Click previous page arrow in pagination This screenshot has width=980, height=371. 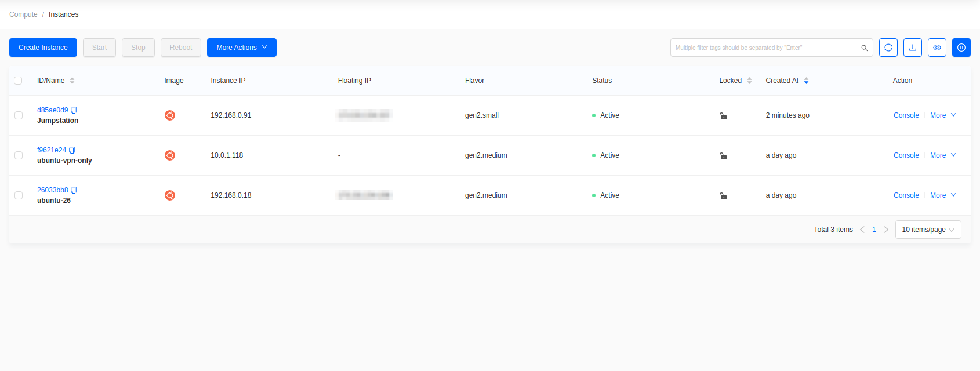[x=862, y=230]
